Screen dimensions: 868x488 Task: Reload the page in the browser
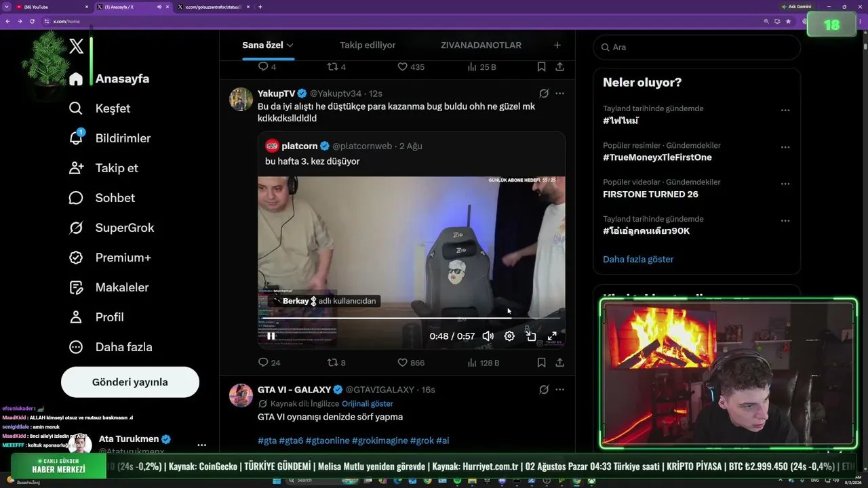click(x=32, y=21)
